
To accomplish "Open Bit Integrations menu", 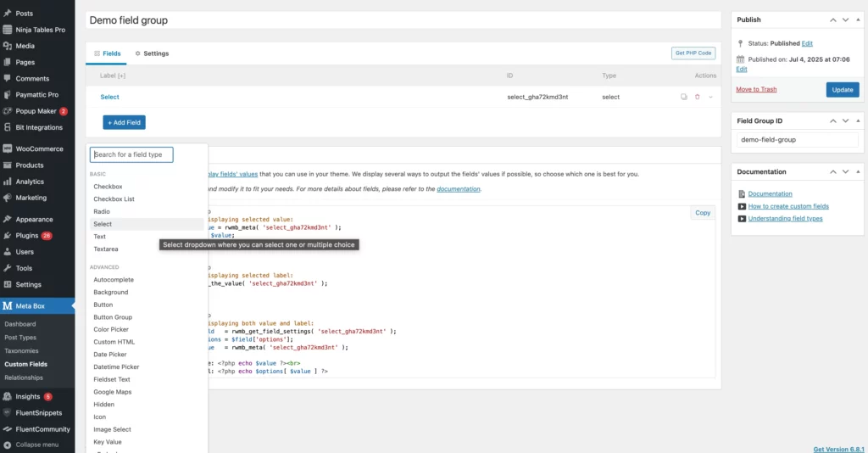I will click(x=39, y=127).
